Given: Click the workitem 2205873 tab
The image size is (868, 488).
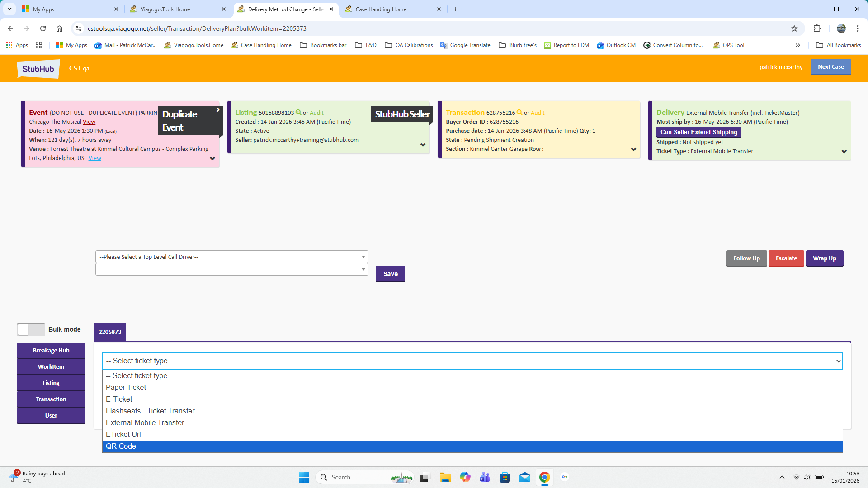Looking at the screenshot, I should tap(110, 332).
